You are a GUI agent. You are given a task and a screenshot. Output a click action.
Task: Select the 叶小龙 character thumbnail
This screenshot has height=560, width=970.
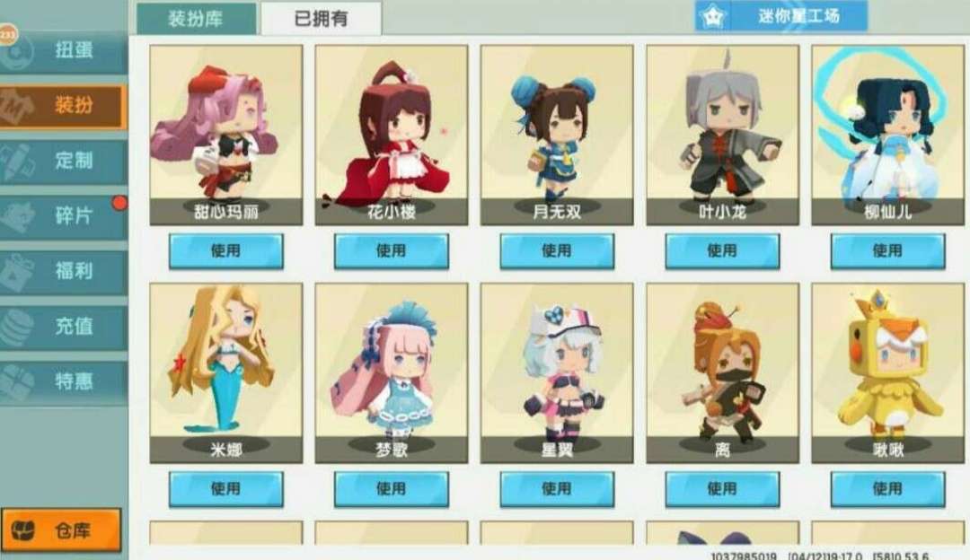click(722, 135)
